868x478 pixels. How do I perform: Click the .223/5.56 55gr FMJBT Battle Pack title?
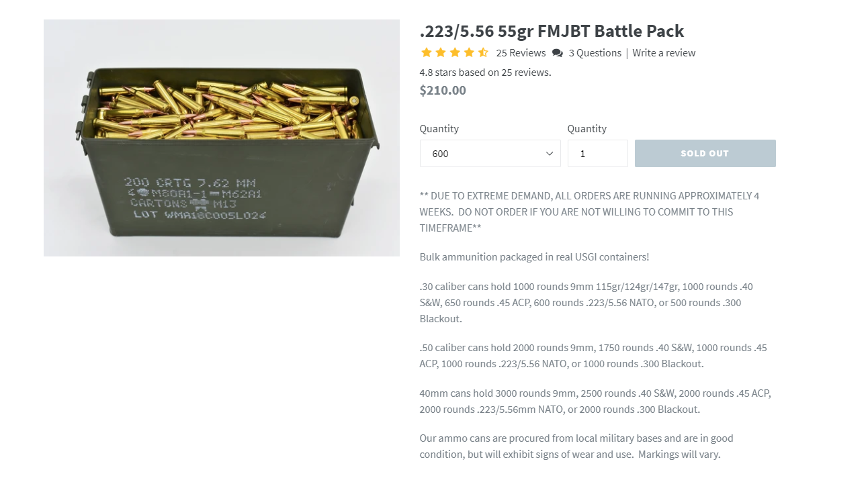[x=552, y=31]
